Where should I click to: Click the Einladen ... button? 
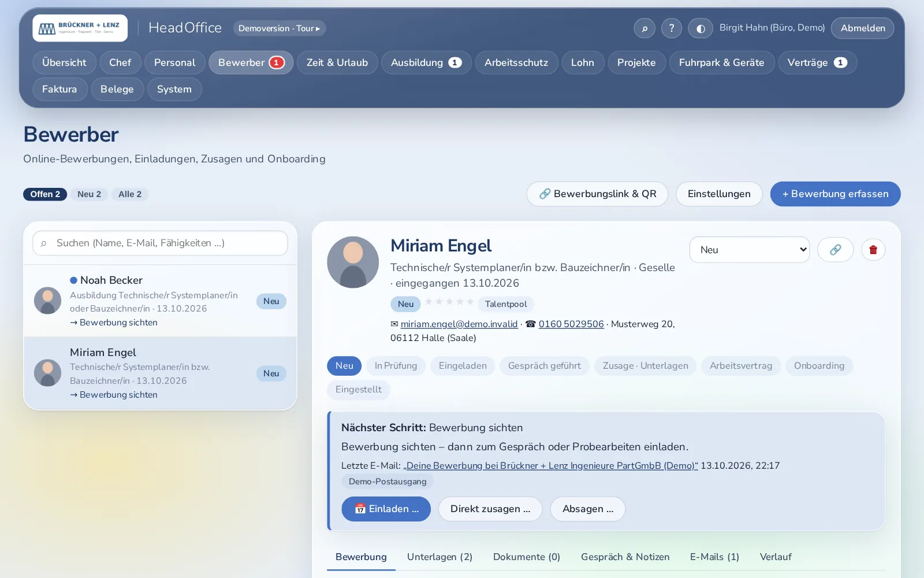(x=386, y=509)
